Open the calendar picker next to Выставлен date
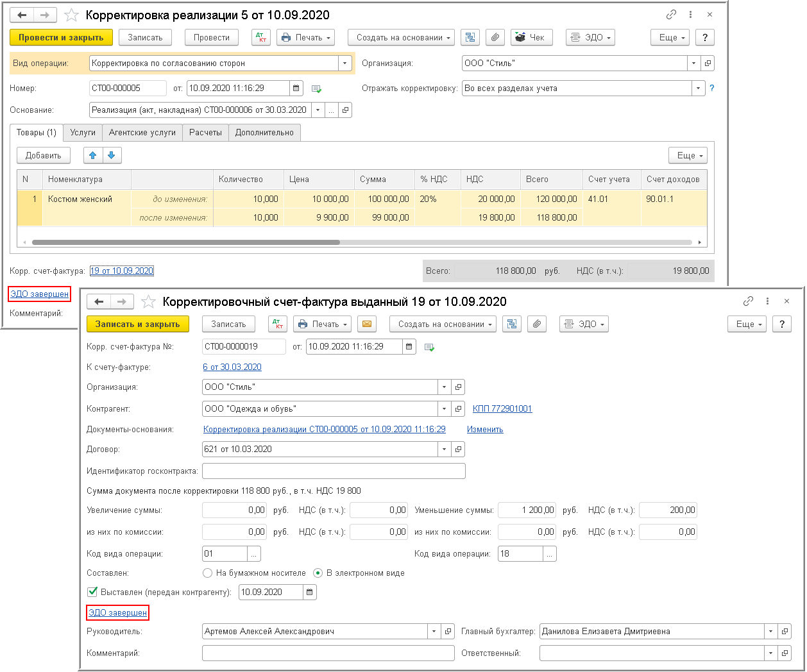This screenshot has width=807, height=672. pos(310,592)
